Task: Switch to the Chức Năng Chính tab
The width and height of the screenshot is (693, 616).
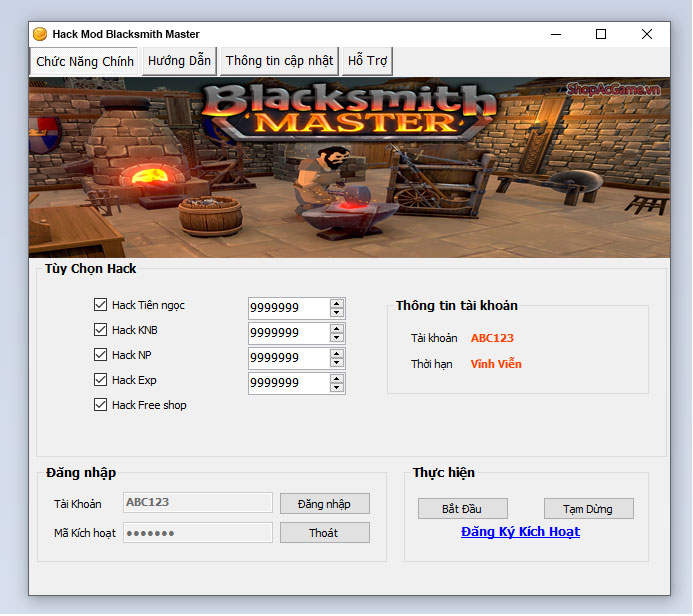Action: pos(85,61)
